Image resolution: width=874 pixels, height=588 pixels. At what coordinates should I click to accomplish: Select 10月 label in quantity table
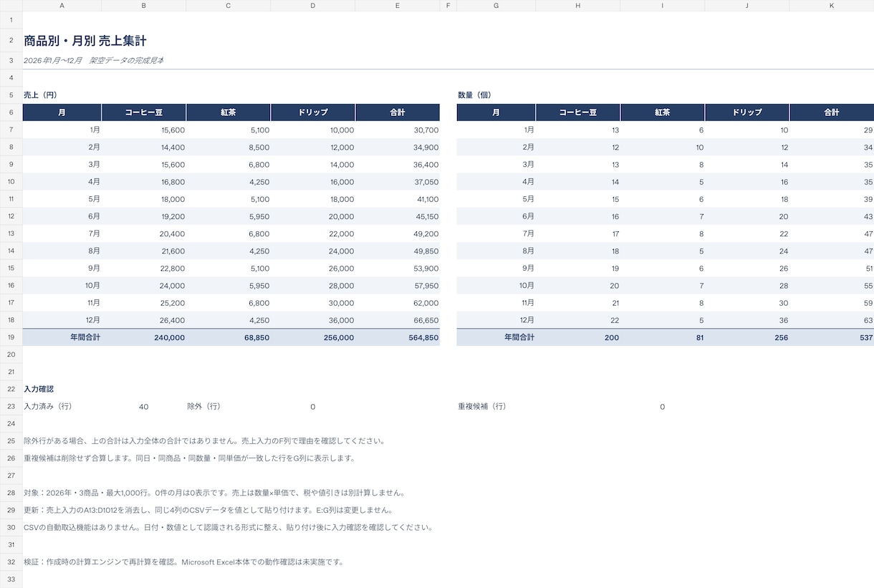(496, 285)
